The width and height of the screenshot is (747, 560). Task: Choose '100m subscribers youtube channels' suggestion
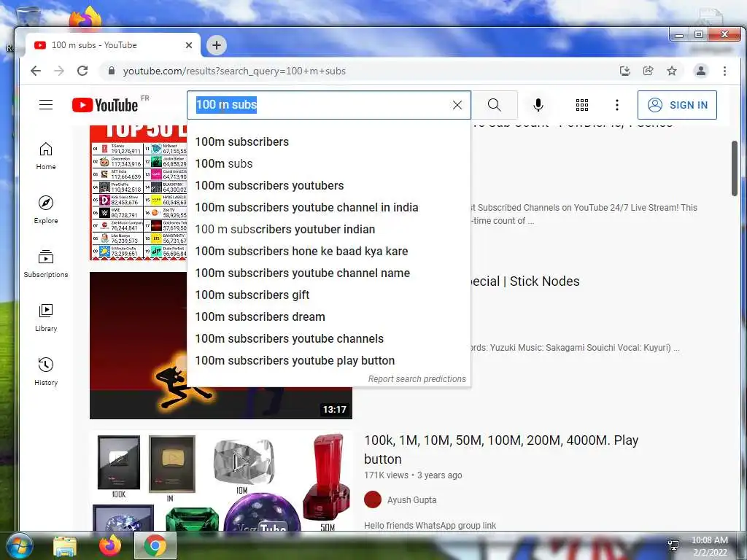pyautogui.click(x=329, y=339)
